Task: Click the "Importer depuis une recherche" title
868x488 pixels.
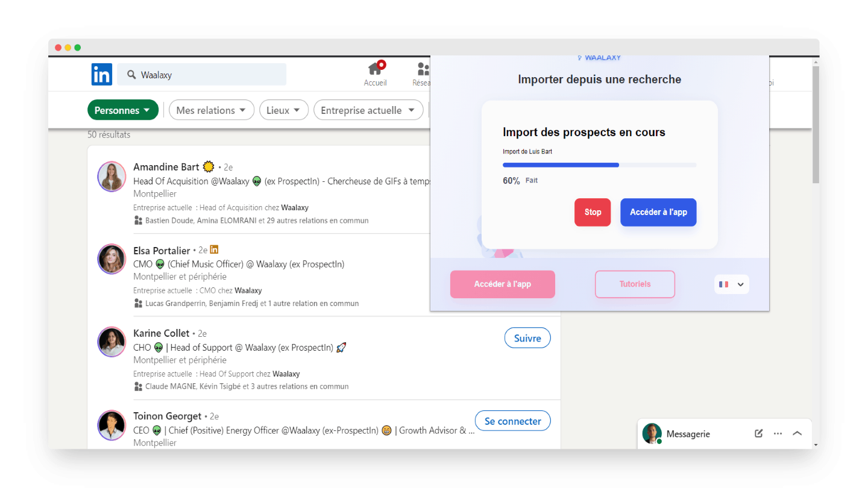Action: pyautogui.click(x=600, y=80)
